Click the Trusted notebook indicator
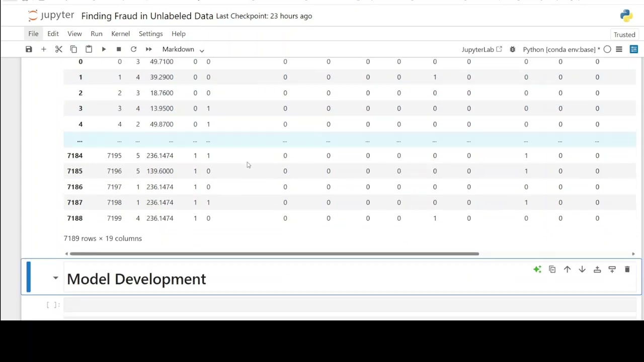The height and width of the screenshot is (362, 644). coord(624,35)
